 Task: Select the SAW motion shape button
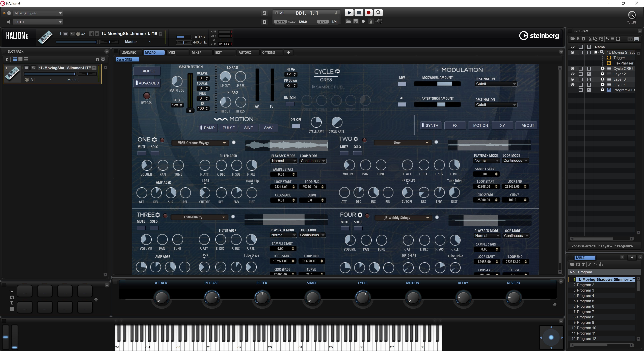[x=268, y=128]
